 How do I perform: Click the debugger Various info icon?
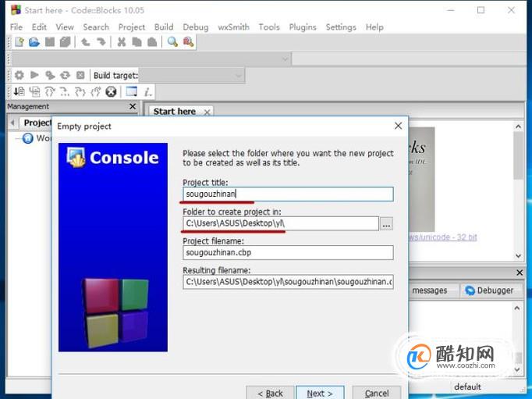(x=148, y=91)
